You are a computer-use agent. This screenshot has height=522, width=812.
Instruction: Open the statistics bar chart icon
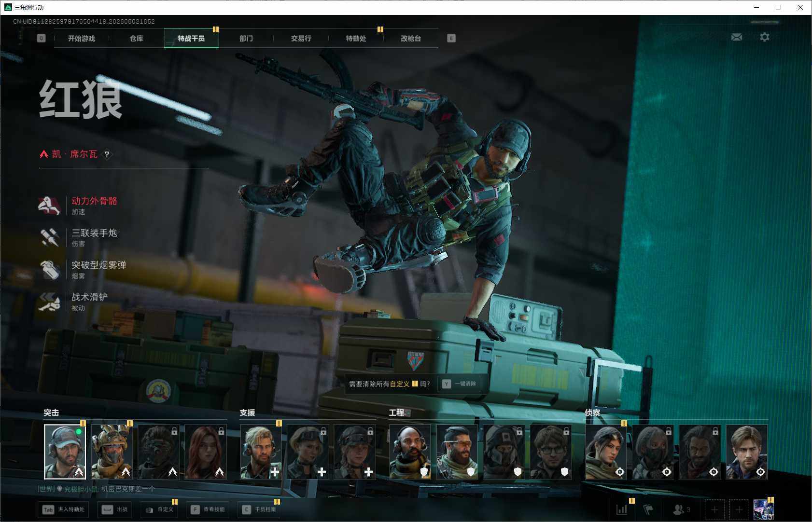click(x=622, y=509)
